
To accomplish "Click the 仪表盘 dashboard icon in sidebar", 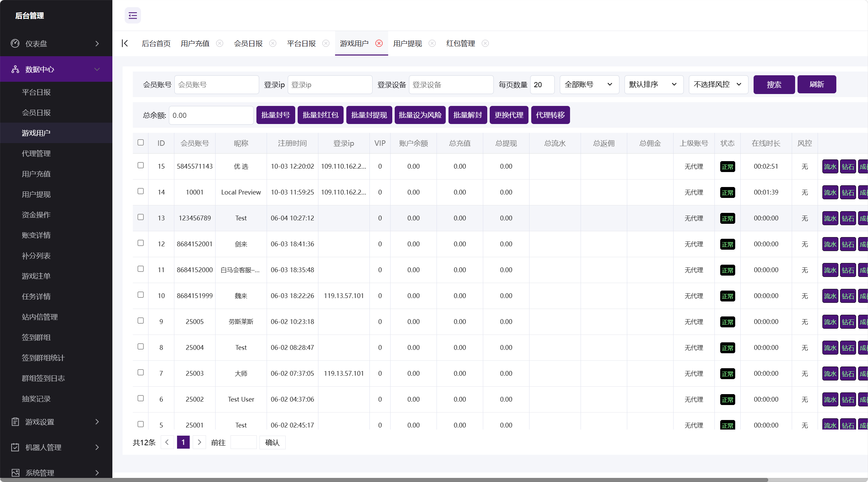I will click(15, 43).
